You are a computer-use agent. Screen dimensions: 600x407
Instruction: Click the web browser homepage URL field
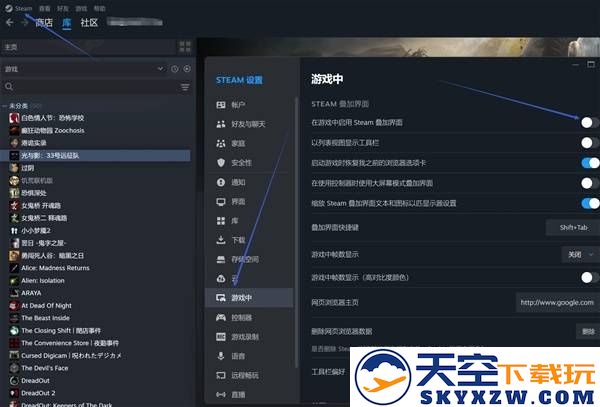click(x=558, y=303)
